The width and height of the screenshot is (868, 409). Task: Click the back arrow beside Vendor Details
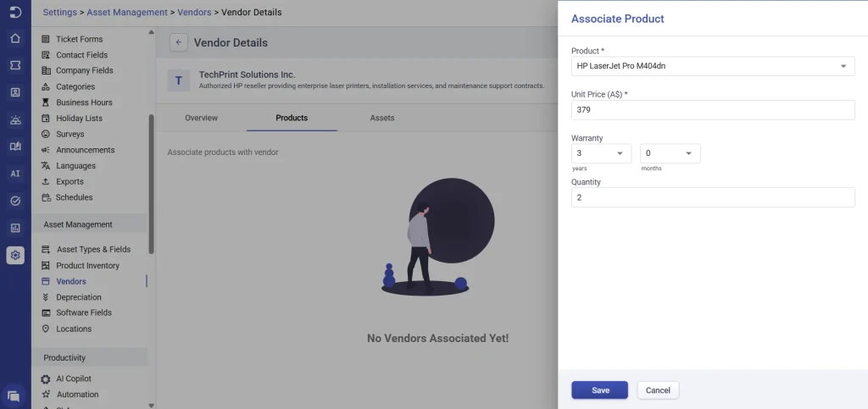tap(178, 42)
